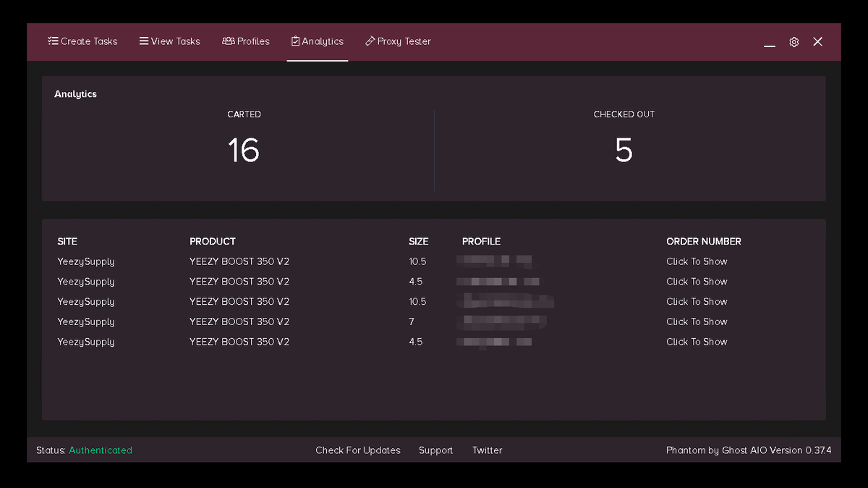The width and height of the screenshot is (868, 488).
Task: Click the SITE column header
Action: [x=67, y=241]
